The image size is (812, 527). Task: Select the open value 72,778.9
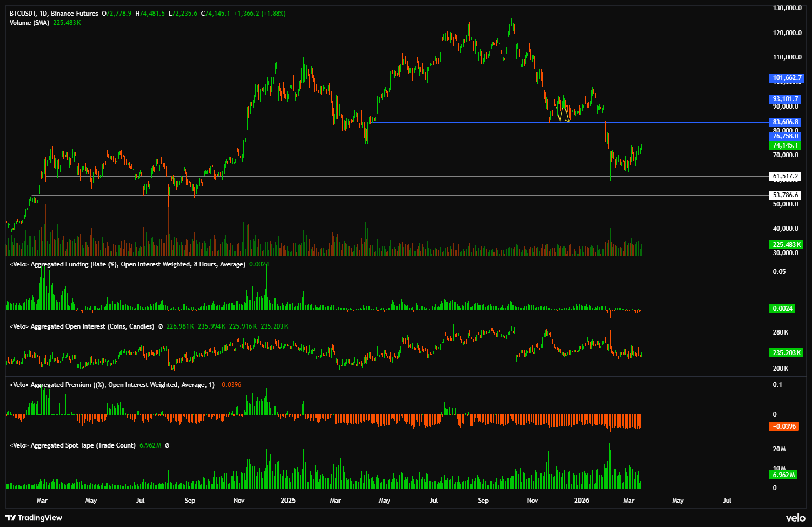click(119, 13)
